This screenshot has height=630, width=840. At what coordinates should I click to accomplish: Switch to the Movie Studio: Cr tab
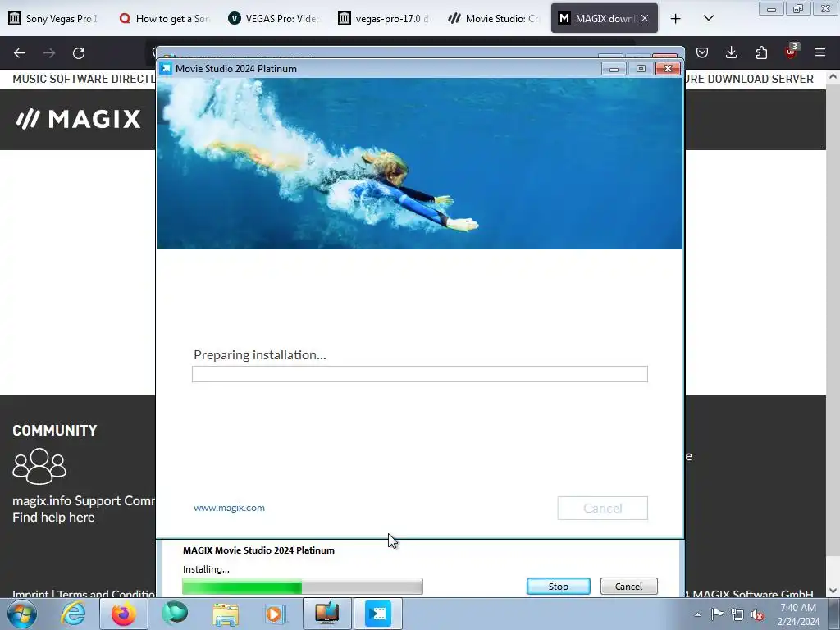click(x=493, y=18)
